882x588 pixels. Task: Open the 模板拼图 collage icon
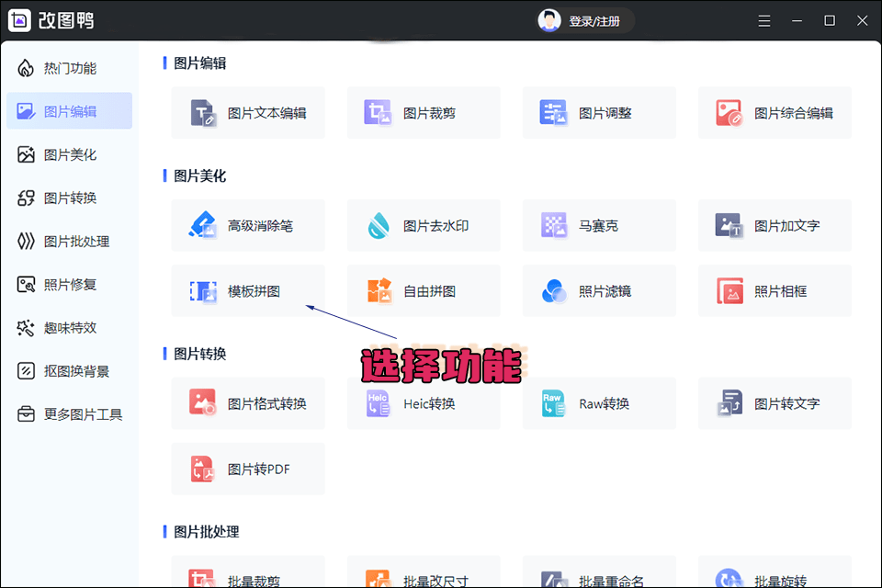click(202, 291)
